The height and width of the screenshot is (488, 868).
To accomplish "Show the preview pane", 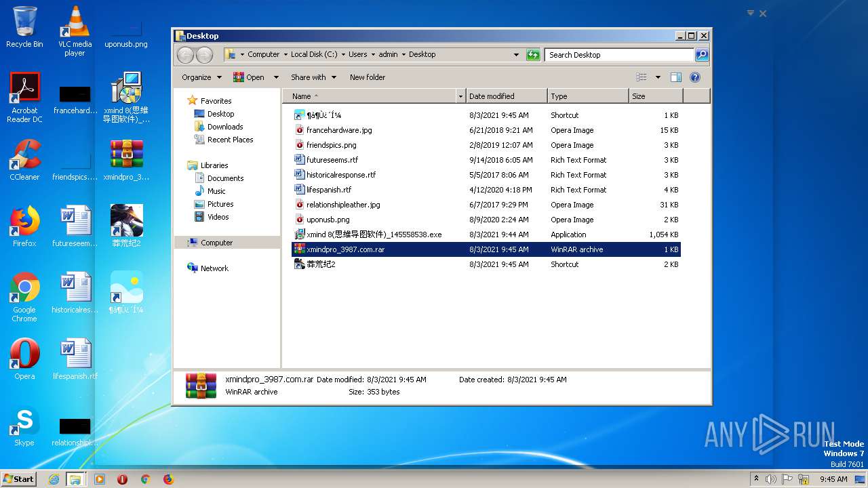I will 675,77.
